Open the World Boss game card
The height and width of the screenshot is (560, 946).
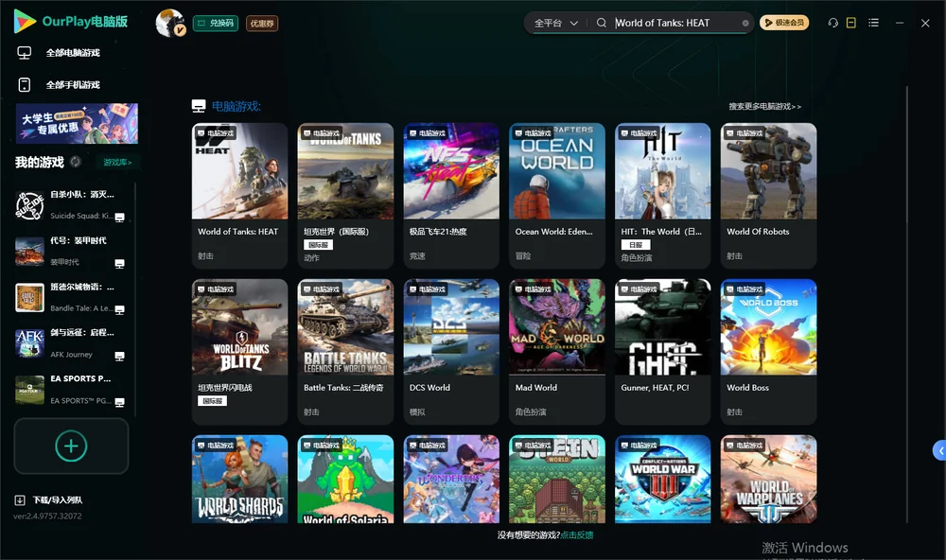point(768,352)
